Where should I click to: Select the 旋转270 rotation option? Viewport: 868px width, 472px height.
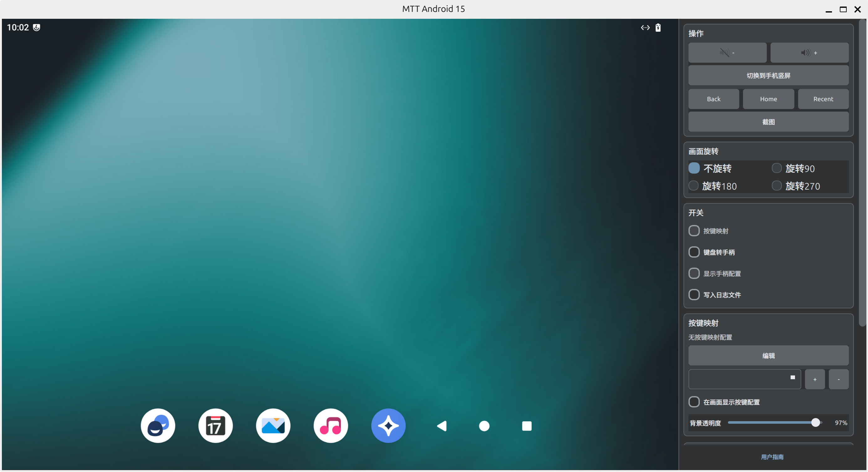click(x=796, y=186)
